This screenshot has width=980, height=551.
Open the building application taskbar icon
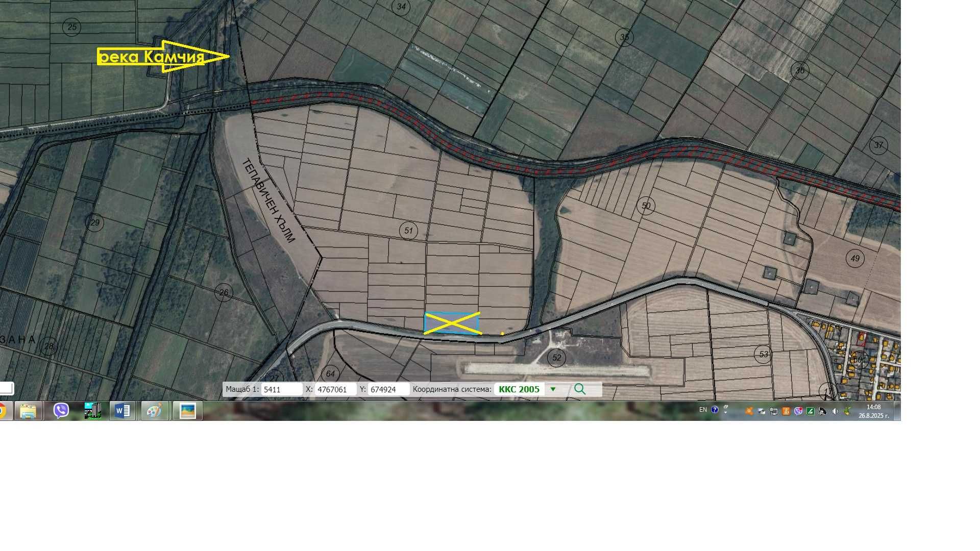(92, 411)
